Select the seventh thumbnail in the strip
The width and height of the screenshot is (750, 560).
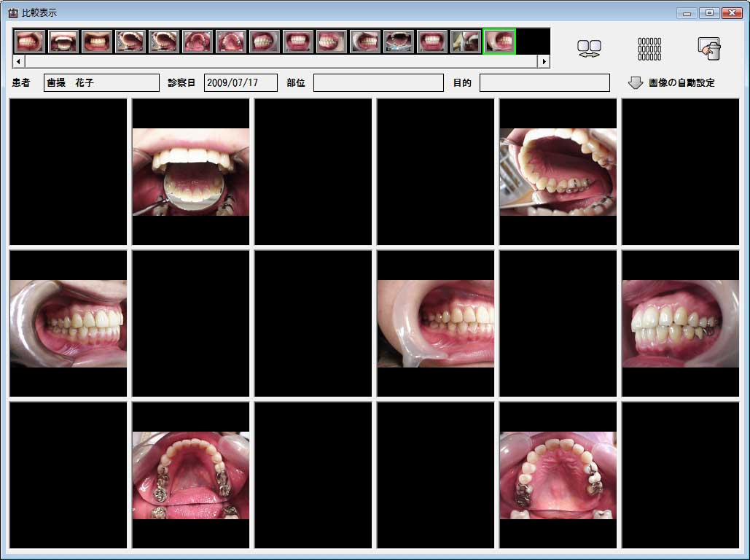230,41
